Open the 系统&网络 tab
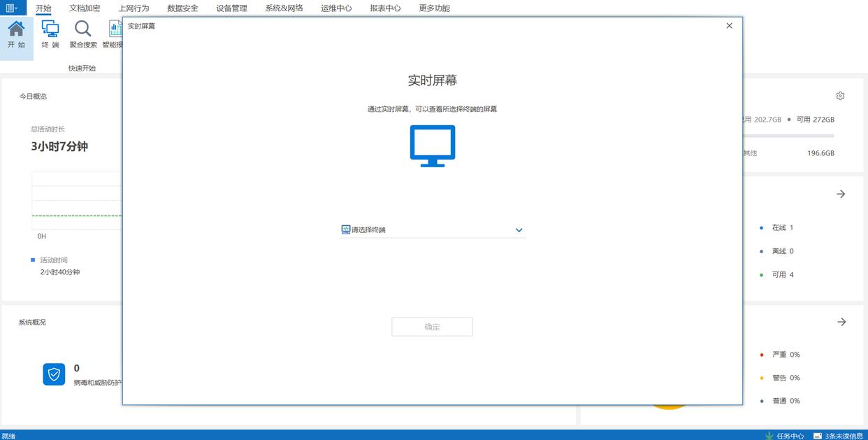This screenshot has width=868, height=440. click(x=284, y=8)
